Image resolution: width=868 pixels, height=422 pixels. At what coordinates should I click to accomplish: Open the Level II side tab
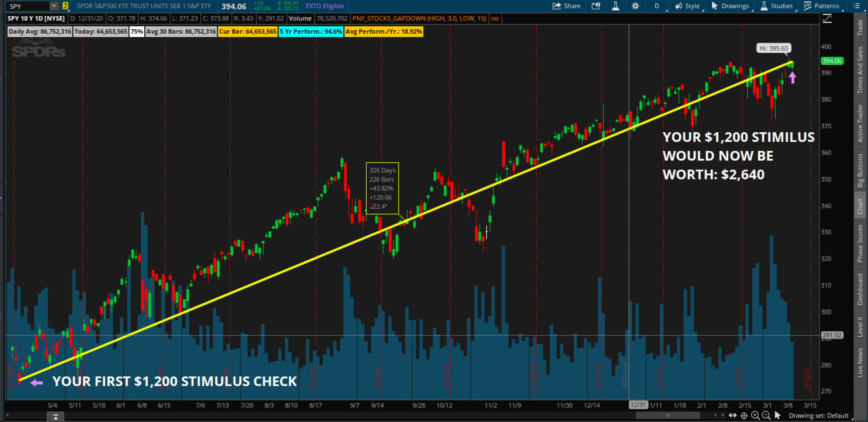(860, 326)
